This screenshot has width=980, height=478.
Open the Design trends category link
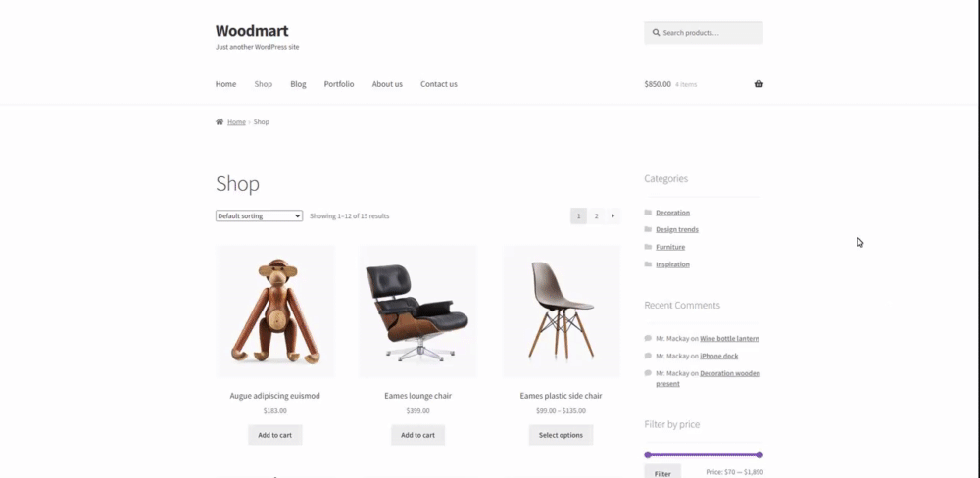click(x=677, y=229)
